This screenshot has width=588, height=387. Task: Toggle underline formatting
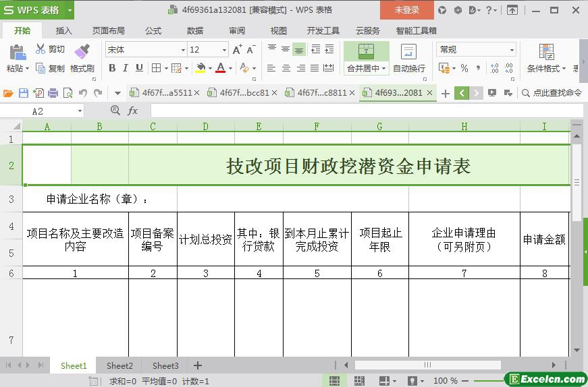(139, 68)
